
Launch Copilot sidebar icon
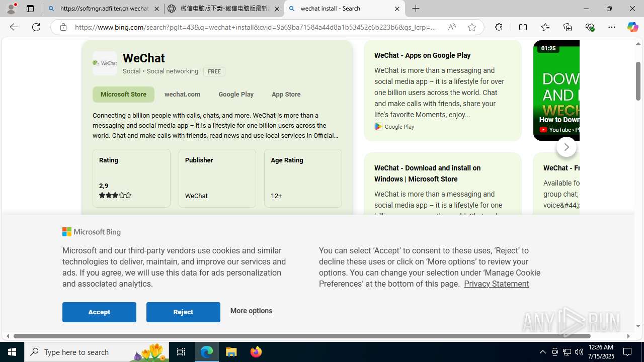click(632, 27)
